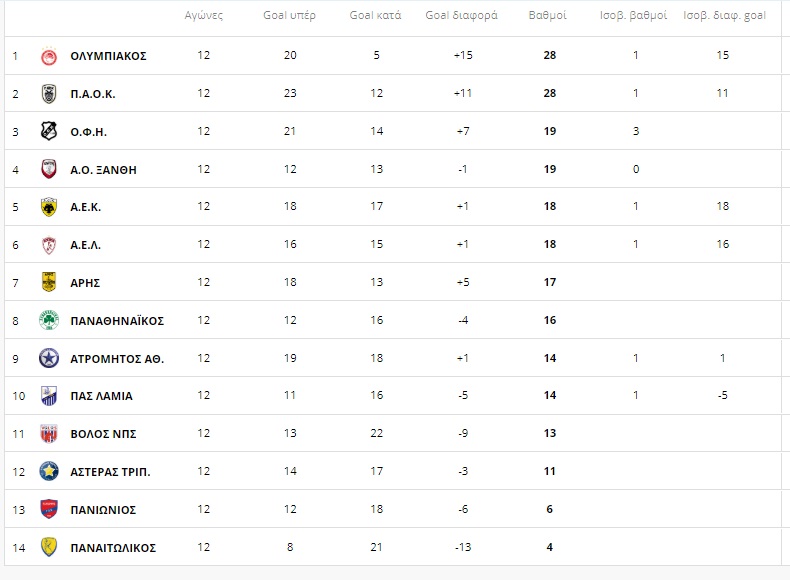Click the ΑΣΤΕΡΑΣ ΤΡΙΠ. yellow star logo

(x=49, y=472)
